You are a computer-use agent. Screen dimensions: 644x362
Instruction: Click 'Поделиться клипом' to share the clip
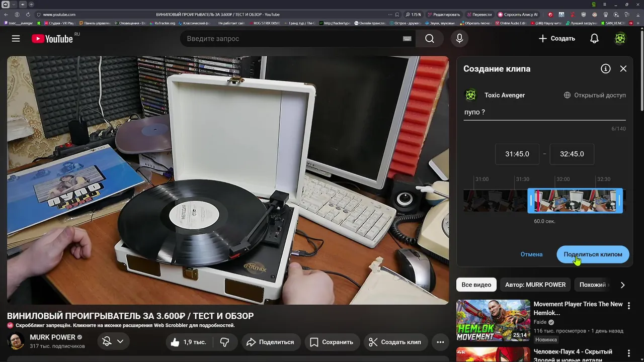[593, 254]
